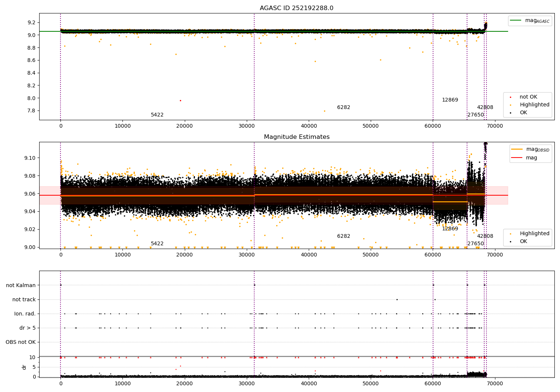Click observation label "5422" in the top plot

157,115
